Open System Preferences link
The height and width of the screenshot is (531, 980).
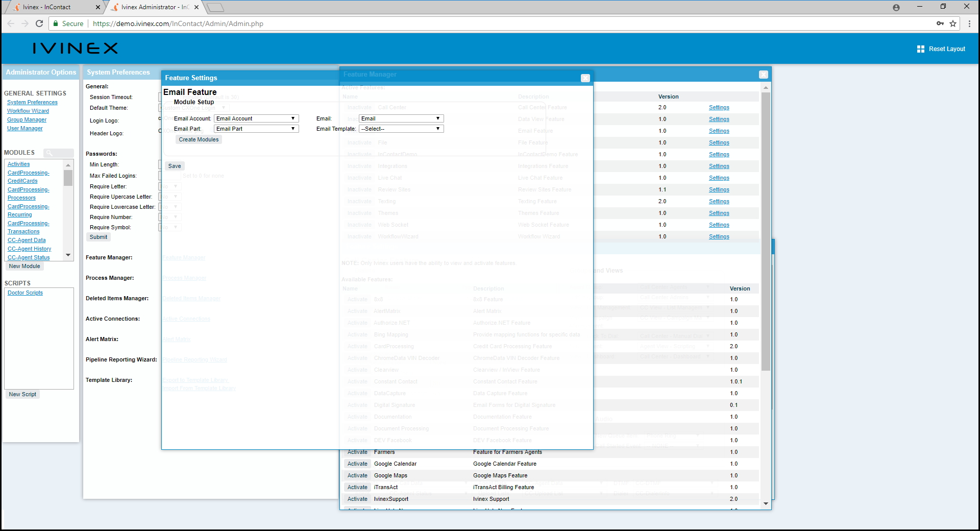coord(32,102)
